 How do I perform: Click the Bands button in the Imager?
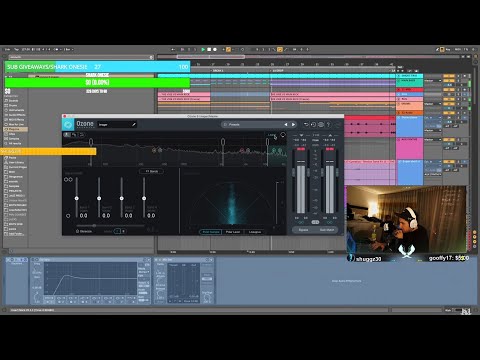pos(152,171)
